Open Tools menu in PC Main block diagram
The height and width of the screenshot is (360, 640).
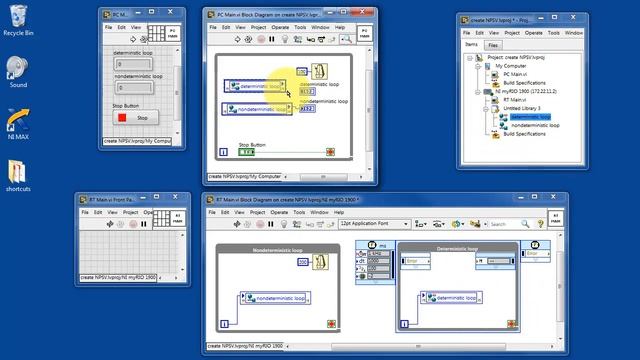click(x=300, y=27)
